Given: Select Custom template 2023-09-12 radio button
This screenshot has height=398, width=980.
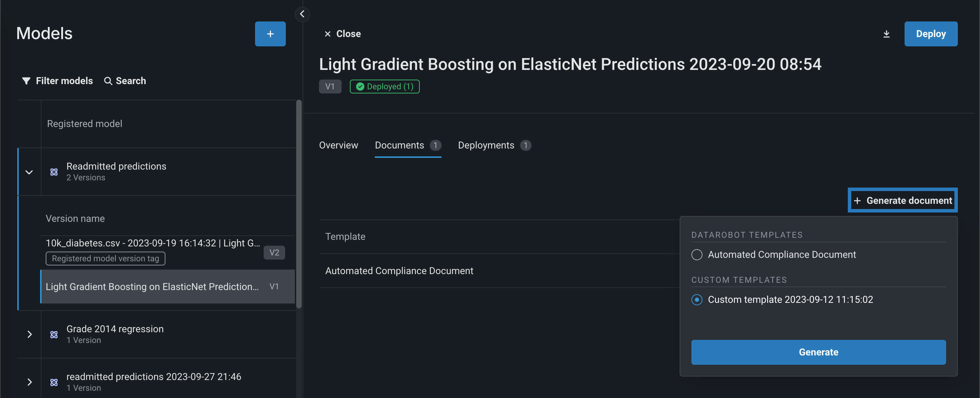Looking at the screenshot, I should coord(697,300).
